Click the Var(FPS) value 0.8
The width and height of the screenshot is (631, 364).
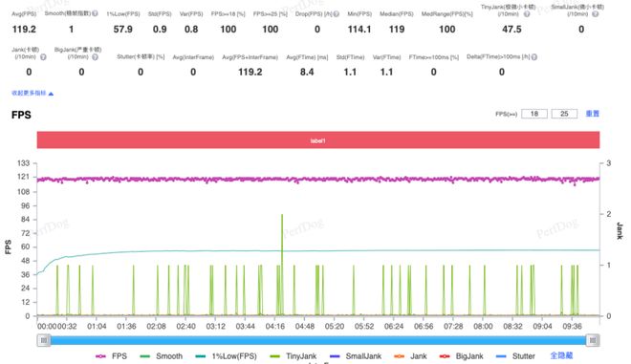191,30
